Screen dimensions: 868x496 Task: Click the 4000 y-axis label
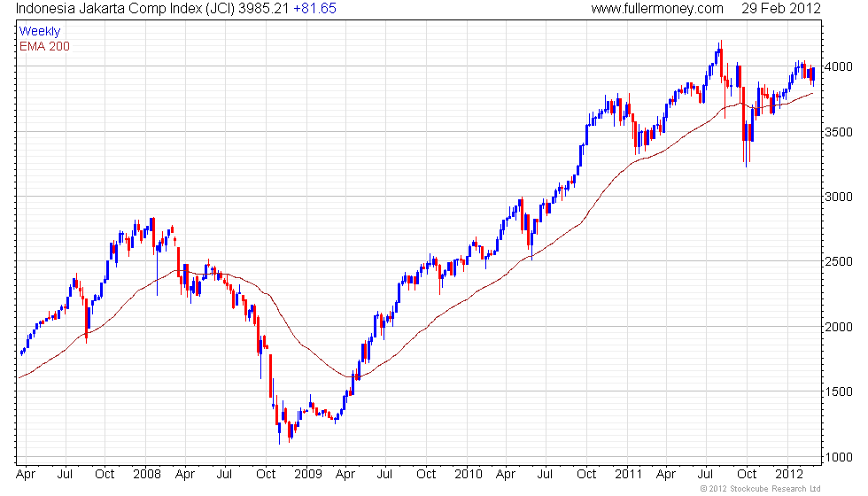(839, 66)
